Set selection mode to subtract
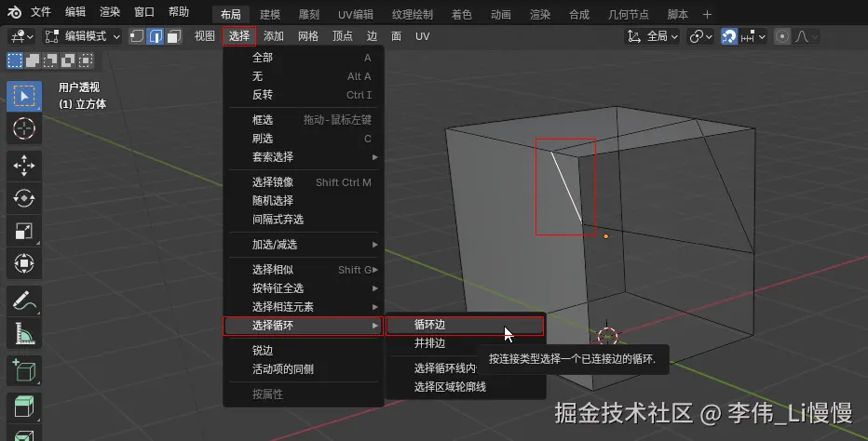This screenshot has height=441, width=868. click(50, 60)
